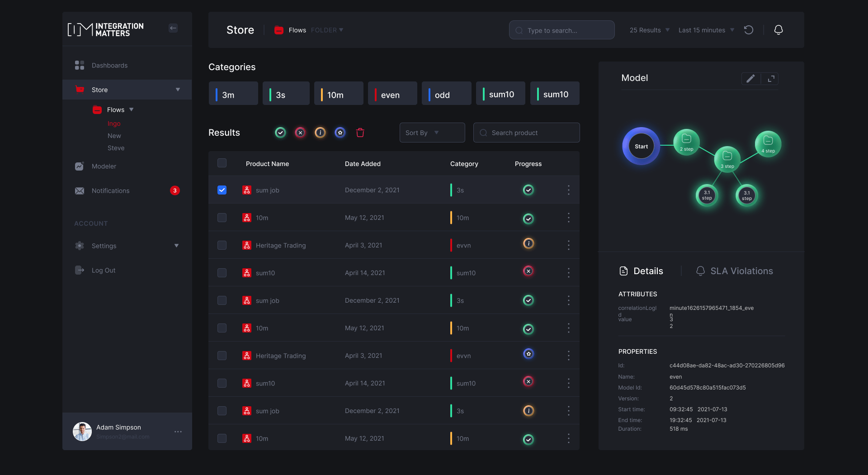Image resolution: width=868 pixels, height=475 pixels.
Task: Toggle the select-all checkbox in the table header
Action: coord(222,163)
